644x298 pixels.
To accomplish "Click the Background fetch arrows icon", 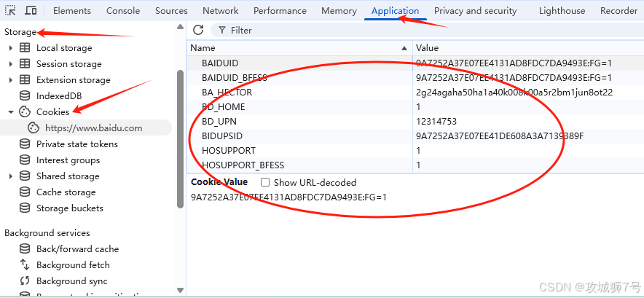I will pos(25,264).
